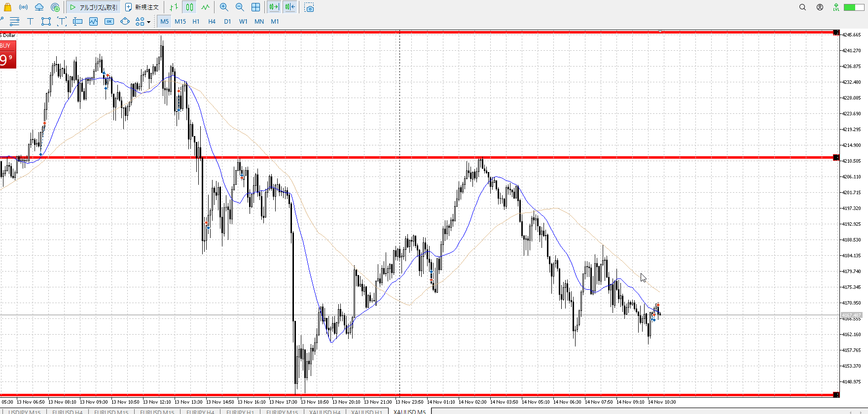
Task: Open the tile windows grid icon
Action: pos(255,7)
